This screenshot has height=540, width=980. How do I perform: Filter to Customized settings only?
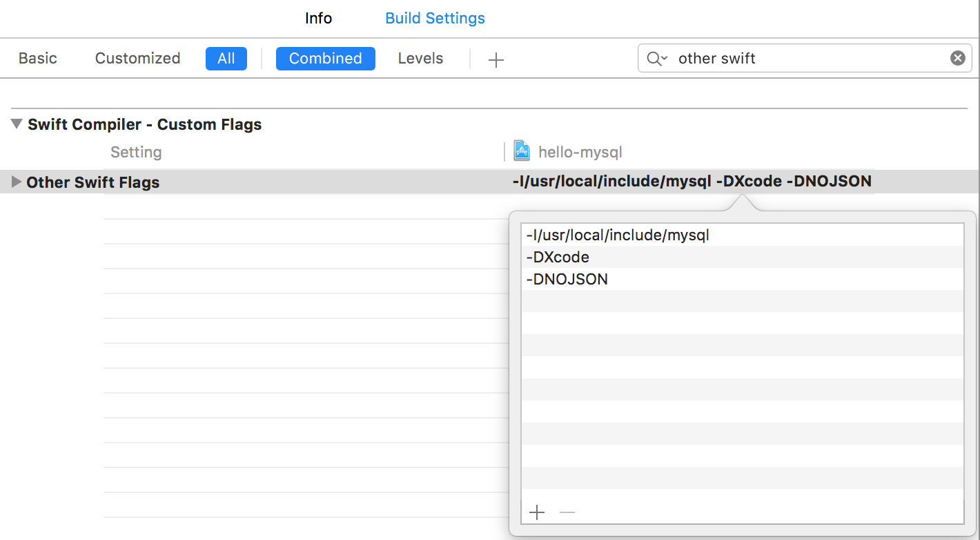tap(137, 59)
